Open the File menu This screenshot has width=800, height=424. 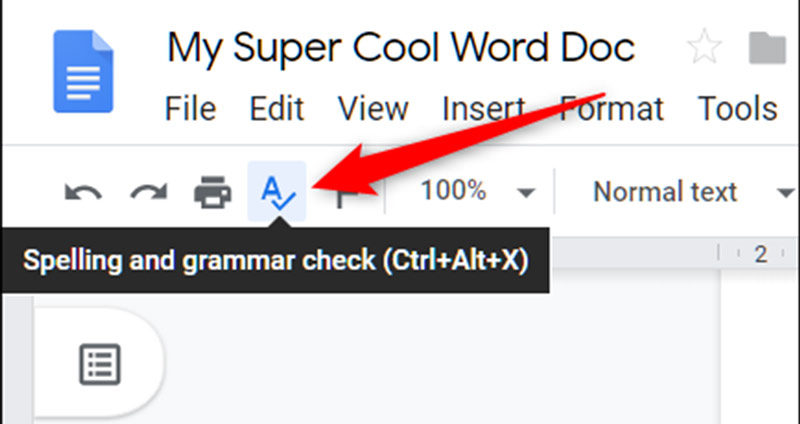pos(190,107)
